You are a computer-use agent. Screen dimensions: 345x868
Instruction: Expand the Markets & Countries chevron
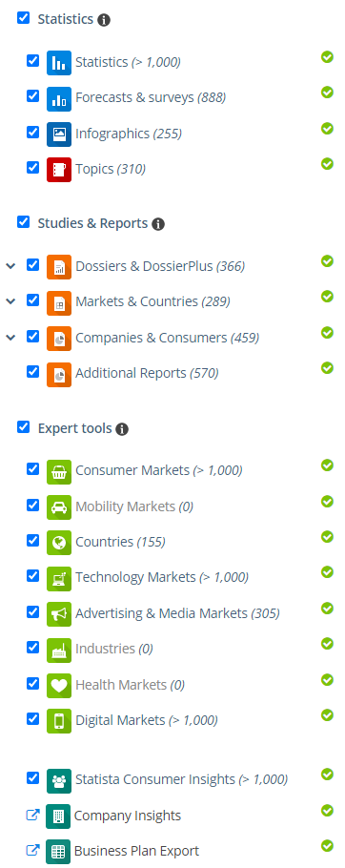tap(10, 301)
